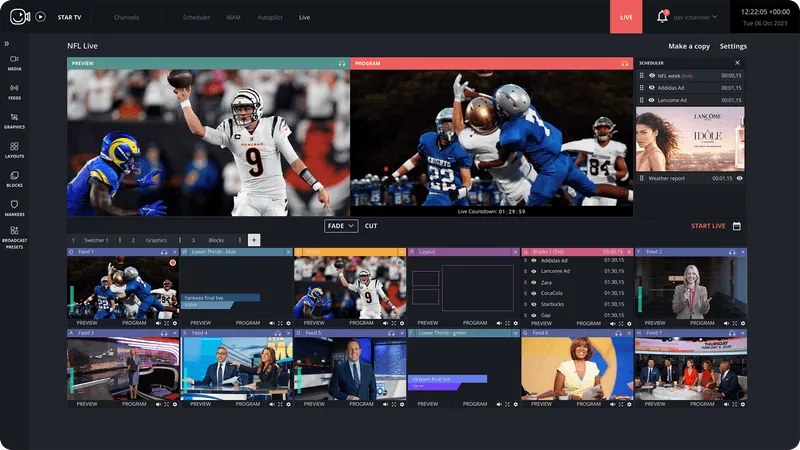Open the Channels menu
Viewport: 800px width, 450px height.
coord(127,17)
